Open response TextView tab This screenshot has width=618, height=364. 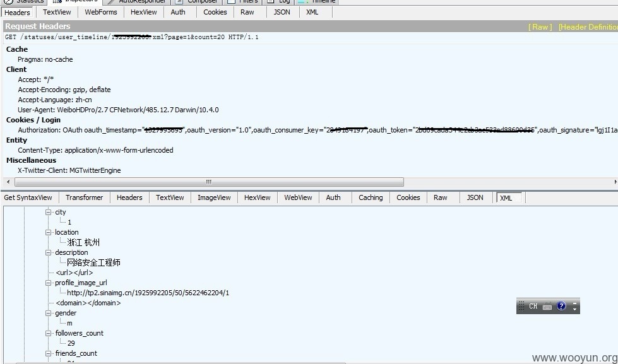170,197
